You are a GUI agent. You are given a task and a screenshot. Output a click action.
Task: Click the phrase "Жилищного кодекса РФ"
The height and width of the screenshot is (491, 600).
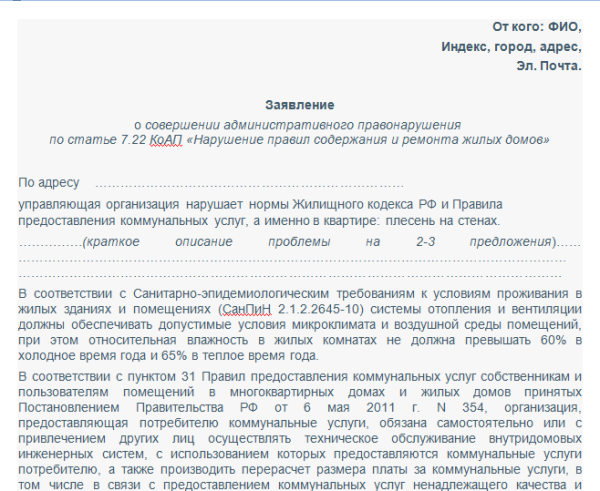[364, 204]
